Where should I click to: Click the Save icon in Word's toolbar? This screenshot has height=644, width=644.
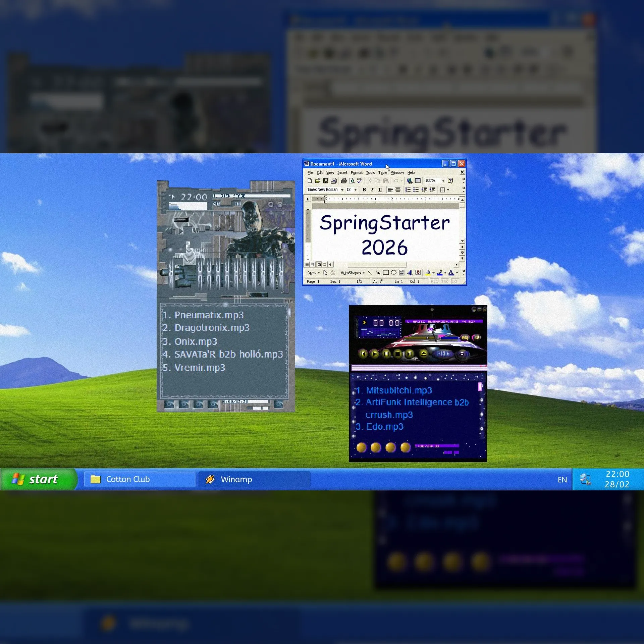326,181
